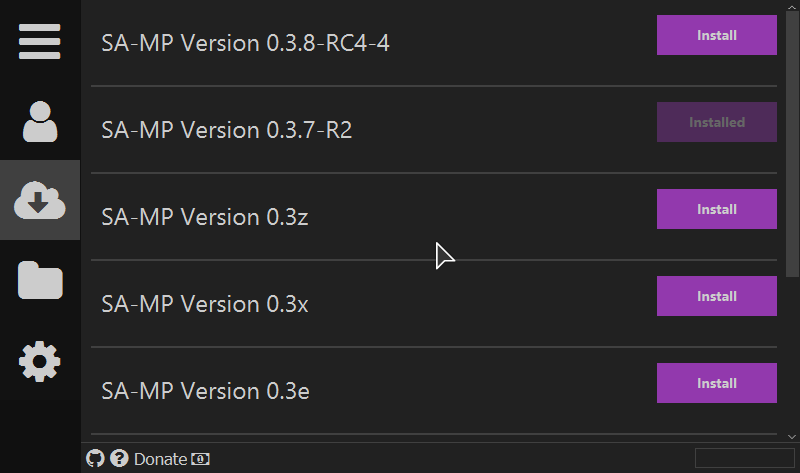The image size is (800, 473).
Task: Click the Installed button for 0.3.7-R2
Action: pos(716,122)
